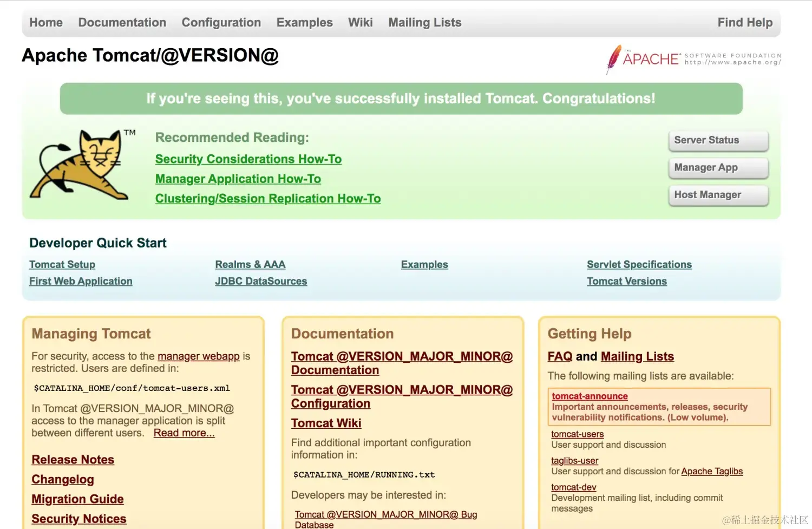
Task: Open the Manager App button
Action: (718, 168)
